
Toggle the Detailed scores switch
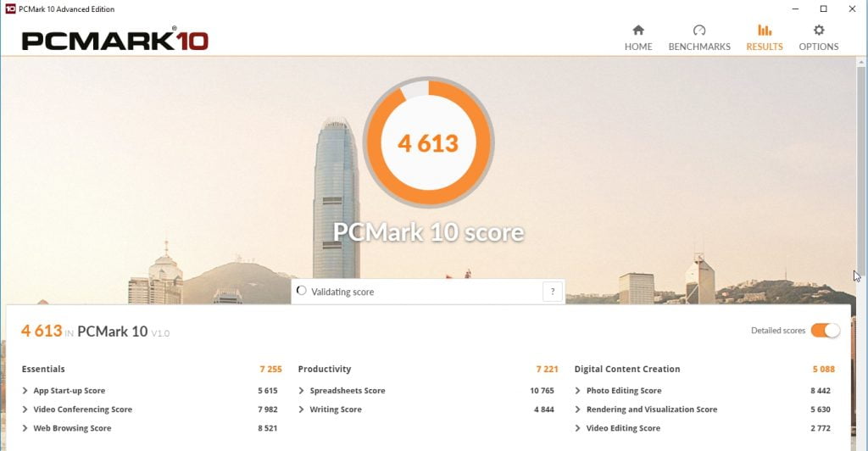click(826, 331)
